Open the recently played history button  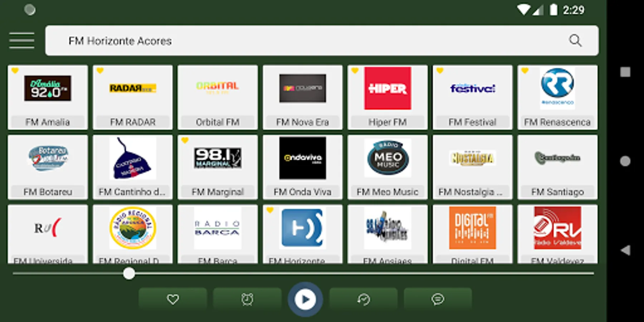pyautogui.click(x=364, y=299)
